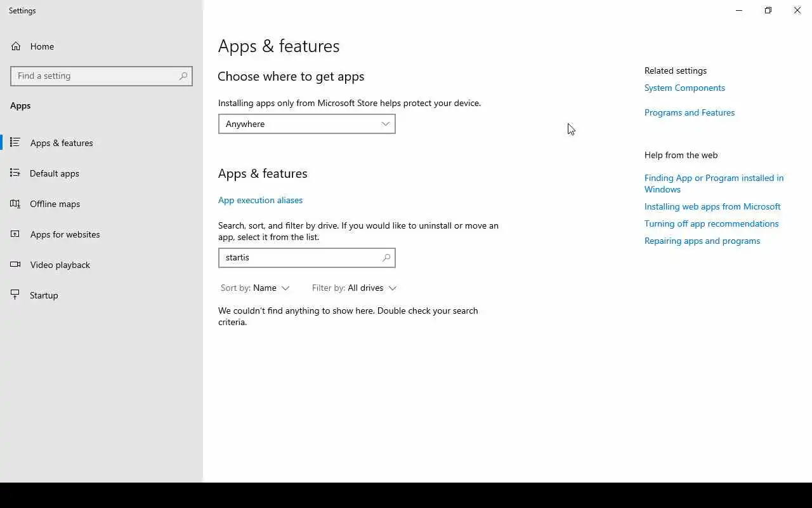Screen dimensions: 812x508
Task: Minimize the Settings window
Action: click(x=739, y=10)
